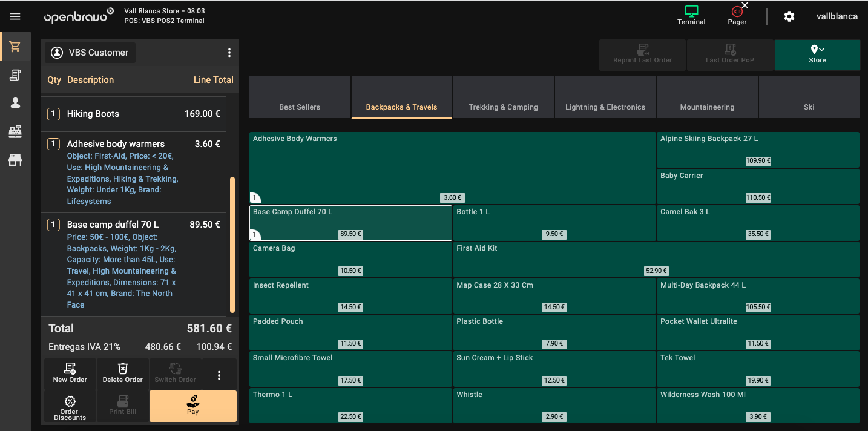
Task: Select the shopping cart icon in the sidebar
Action: [x=15, y=47]
